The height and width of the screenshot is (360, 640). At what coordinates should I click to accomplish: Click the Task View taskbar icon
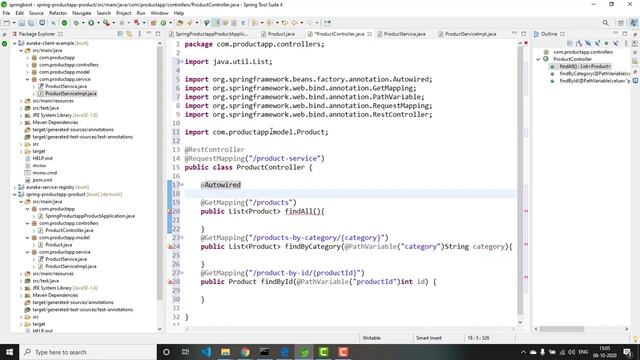point(186,352)
